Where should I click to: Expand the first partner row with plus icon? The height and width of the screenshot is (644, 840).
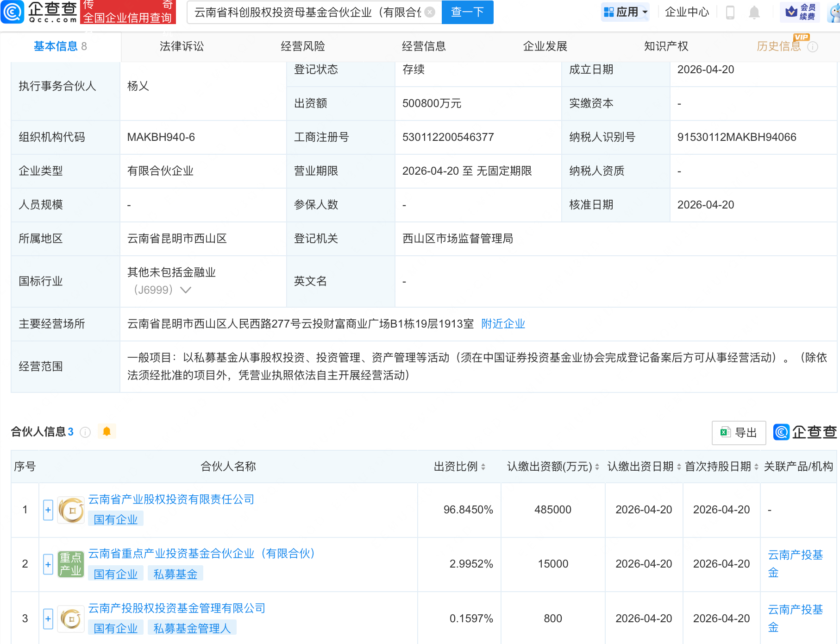coord(48,510)
